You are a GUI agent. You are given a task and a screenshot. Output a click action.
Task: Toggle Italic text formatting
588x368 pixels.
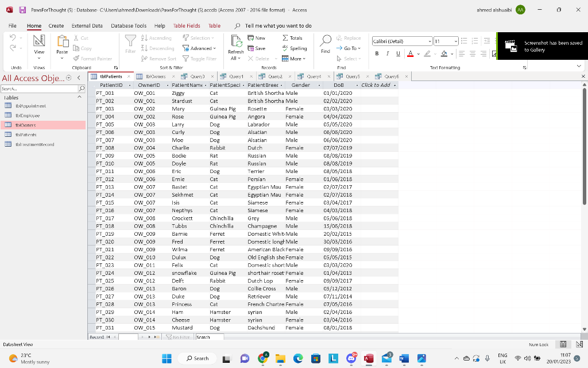(x=386, y=53)
